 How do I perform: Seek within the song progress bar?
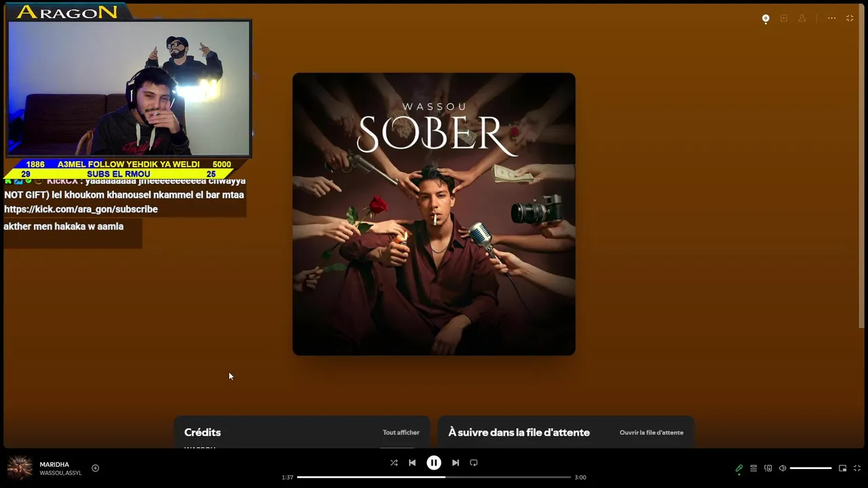point(434,477)
